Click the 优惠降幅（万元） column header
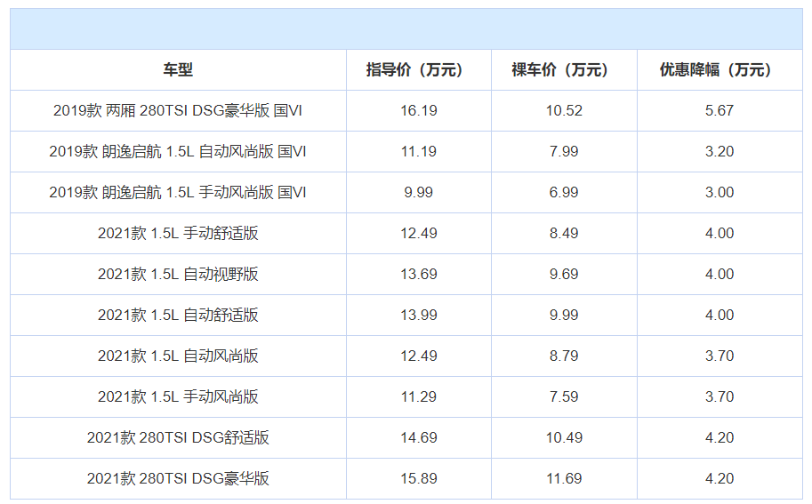Viewport: 812px width, 504px height. click(x=720, y=70)
